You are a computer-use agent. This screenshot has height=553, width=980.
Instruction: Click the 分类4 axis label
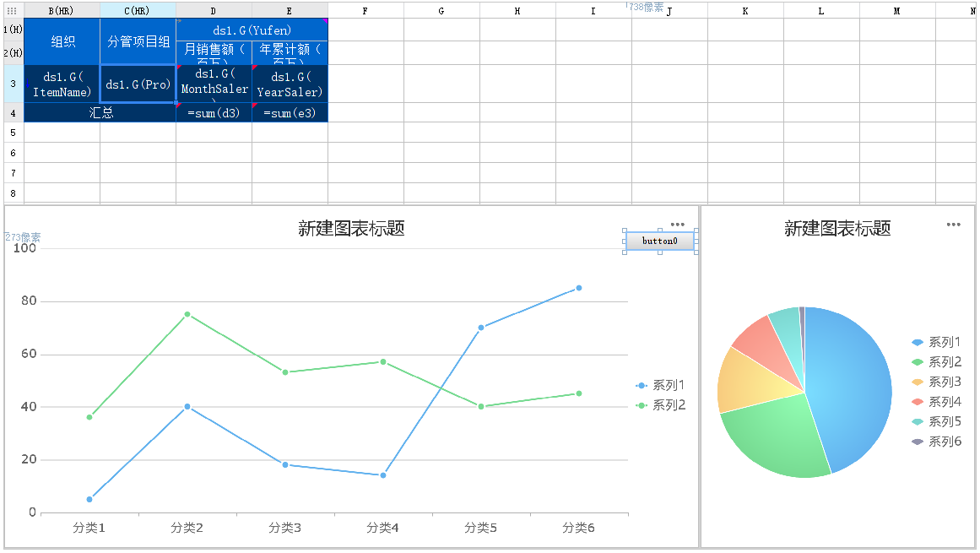pos(382,528)
